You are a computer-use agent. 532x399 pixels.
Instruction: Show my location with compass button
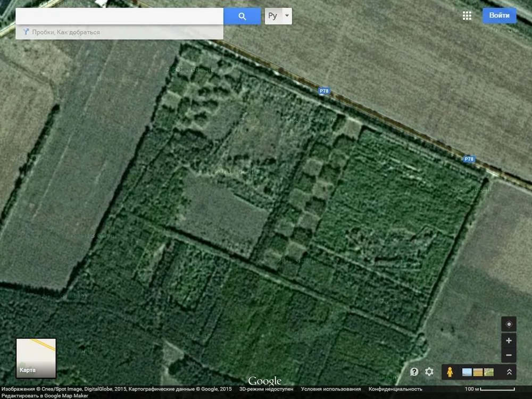pos(509,325)
